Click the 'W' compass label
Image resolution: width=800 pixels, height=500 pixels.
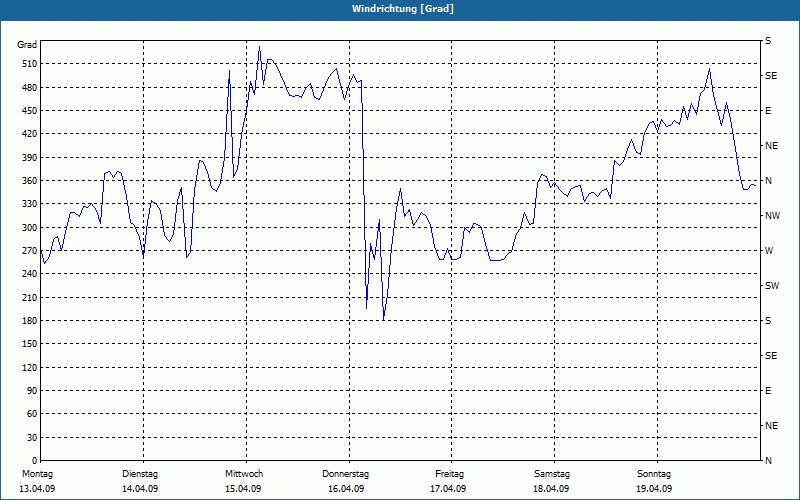769,251
